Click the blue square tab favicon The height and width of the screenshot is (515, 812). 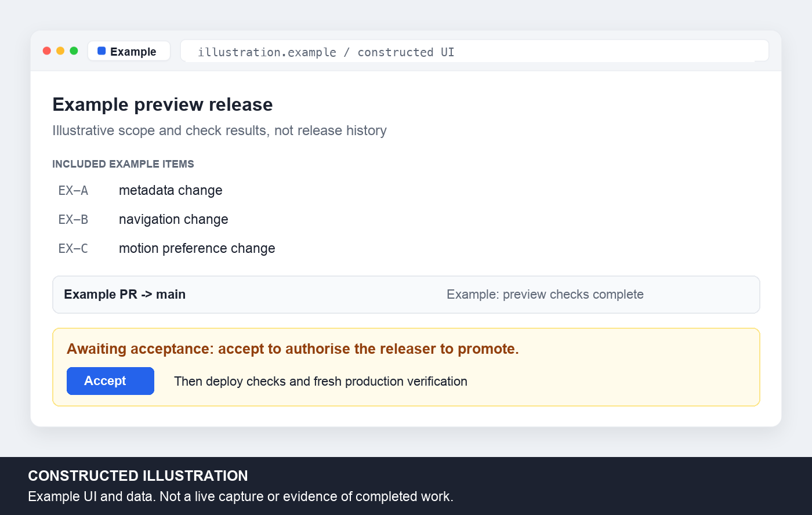101,51
